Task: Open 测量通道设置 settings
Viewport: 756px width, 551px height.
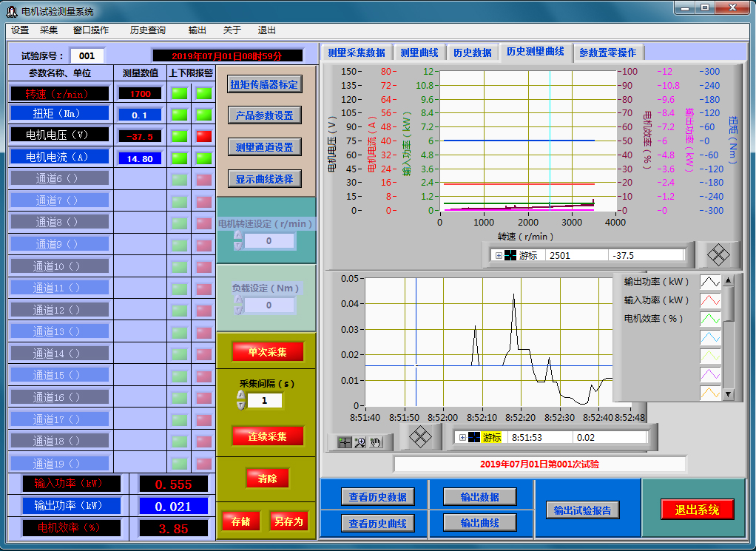Action: pyautogui.click(x=265, y=147)
